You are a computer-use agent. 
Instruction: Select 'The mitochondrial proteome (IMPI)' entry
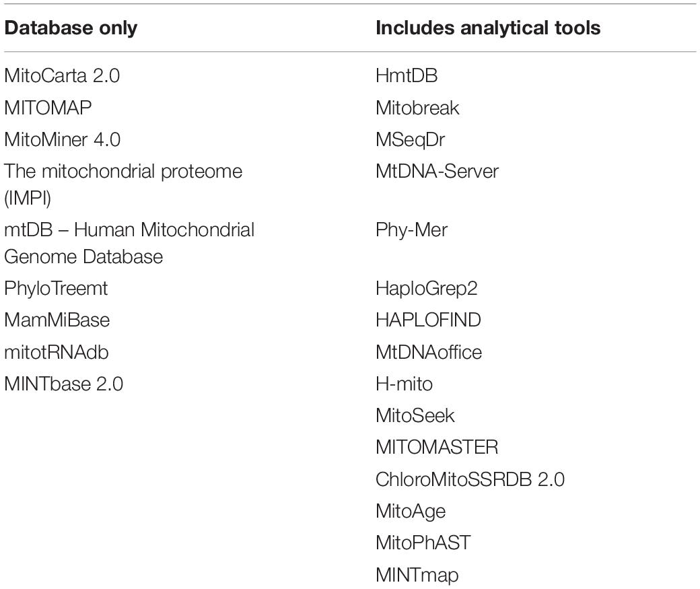(123, 184)
